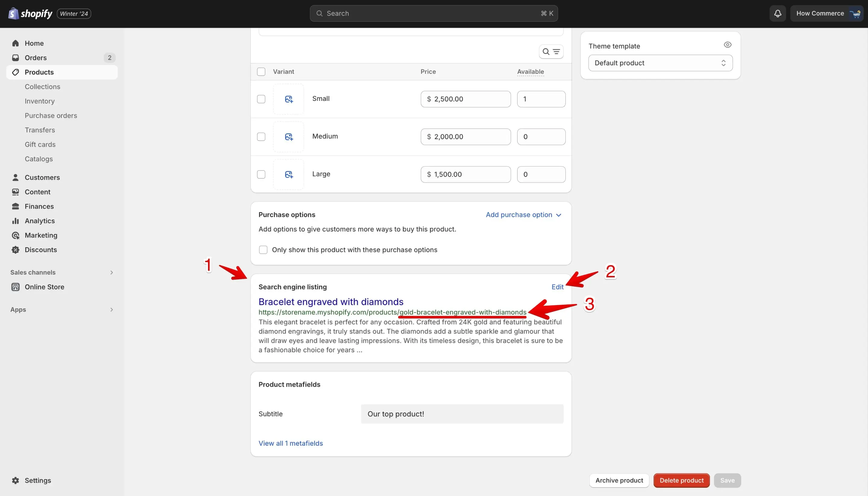Expand the Apps section chevron
This screenshot has width=868, height=496.
tap(112, 310)
